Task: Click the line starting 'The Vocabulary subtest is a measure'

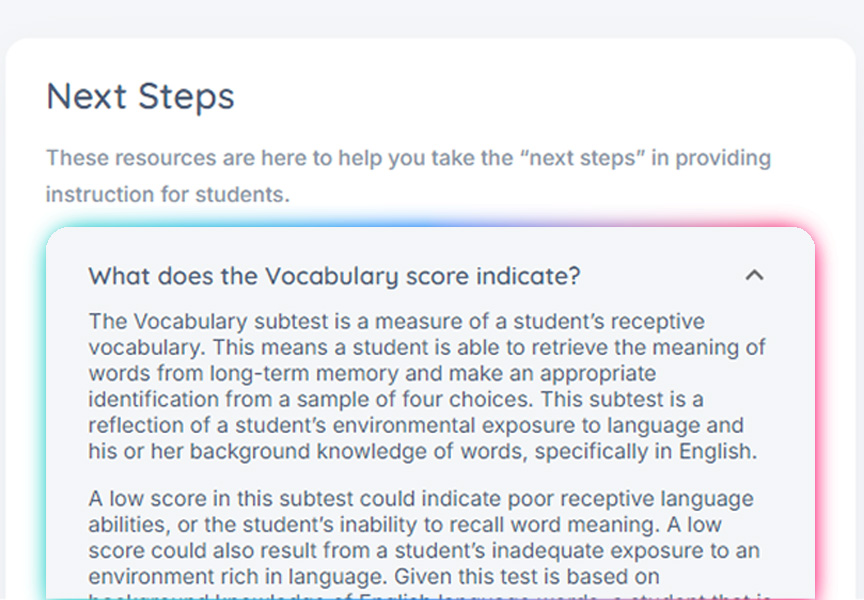Action: [x=396, y=322]
